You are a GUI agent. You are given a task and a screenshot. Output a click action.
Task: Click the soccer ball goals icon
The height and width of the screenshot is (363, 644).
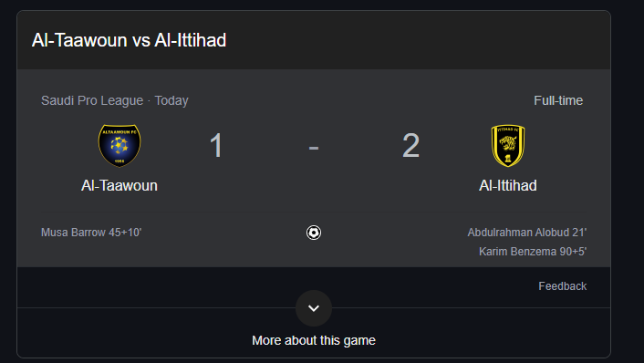pyautogui.click(x=314, y=233)
